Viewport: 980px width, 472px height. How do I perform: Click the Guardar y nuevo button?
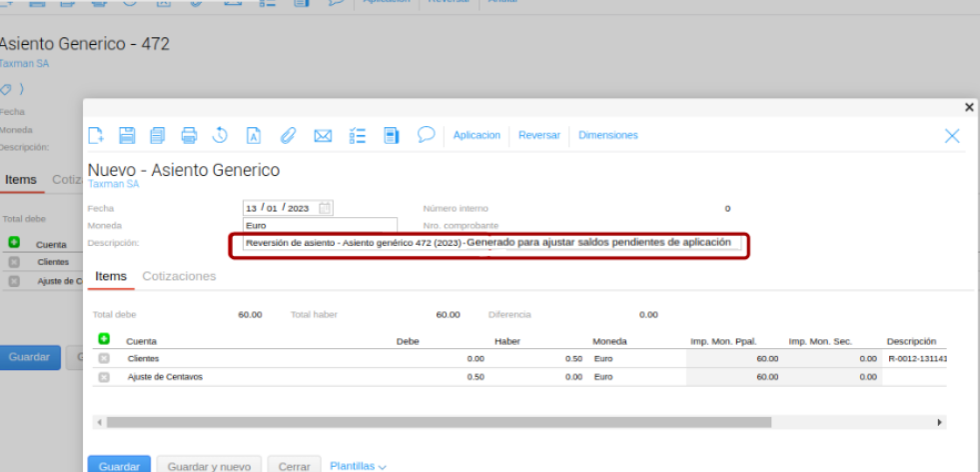[x=209, y=466]
